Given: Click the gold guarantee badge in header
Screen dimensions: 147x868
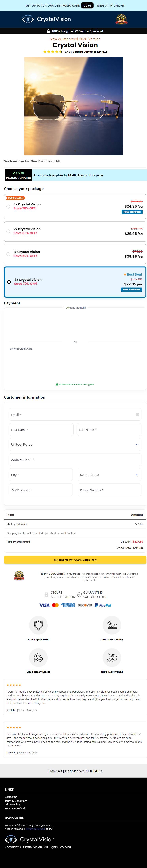Looking at the screenshot, I should pos(122,19).
